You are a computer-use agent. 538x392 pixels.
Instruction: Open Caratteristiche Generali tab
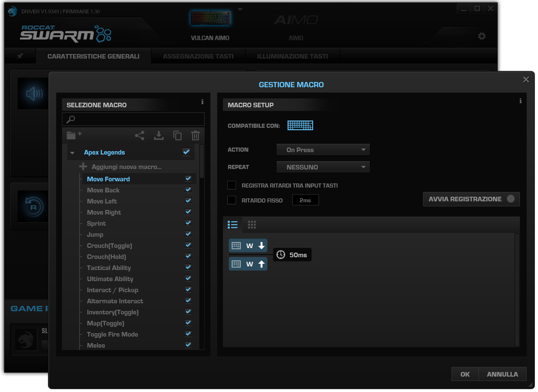pyautogui.click(x=93, y=56)
